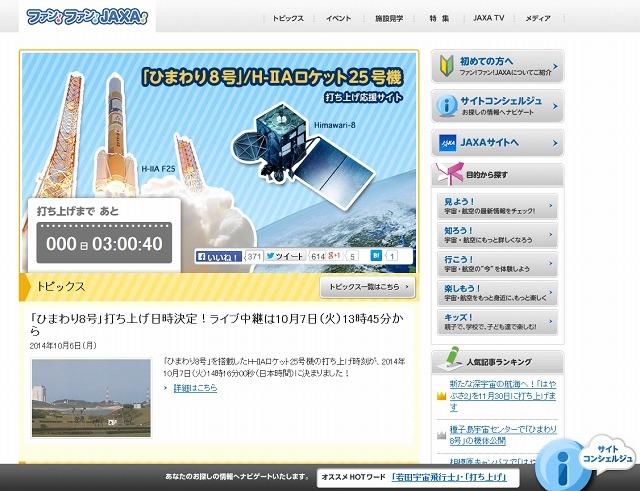
Task: Follow the 詳細はこちら link
Action: (x=196, y=388)
